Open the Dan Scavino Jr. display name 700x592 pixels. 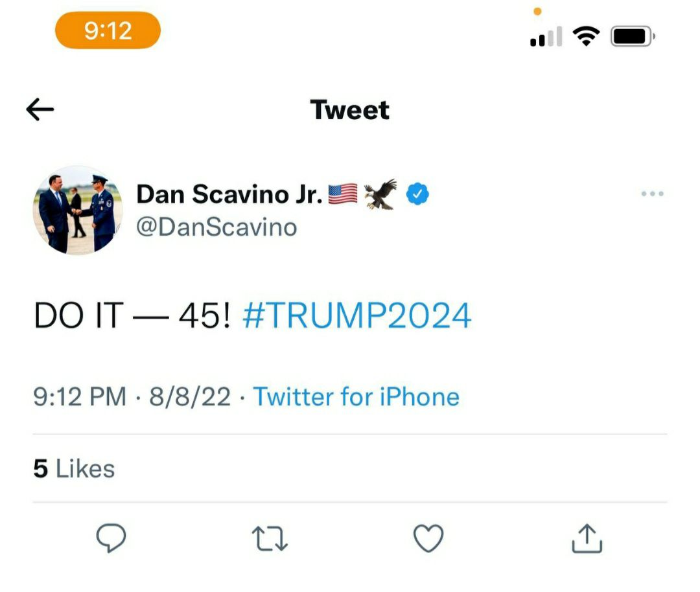(229, 194)
